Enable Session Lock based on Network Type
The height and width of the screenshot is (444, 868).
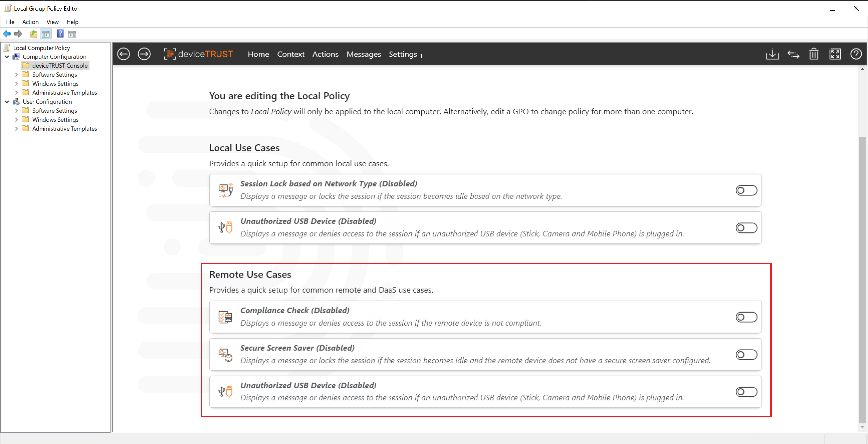[746, 190]
